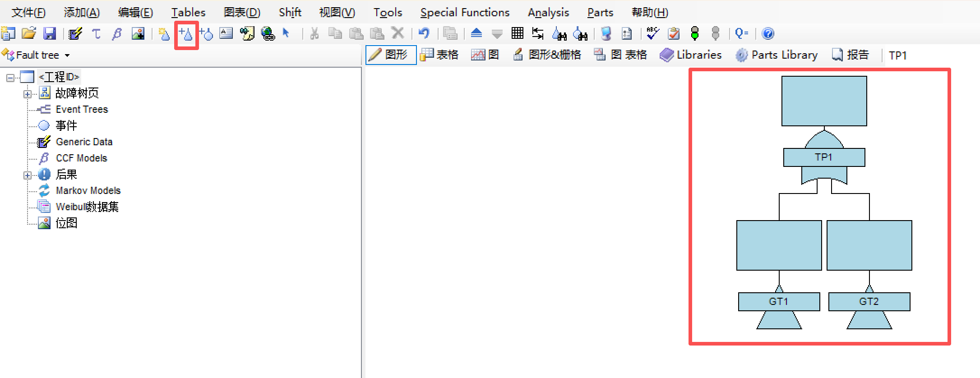Find a gate with triangle-binoculars icon
Viewport: 980px width, 378px height.
[559, 33]
